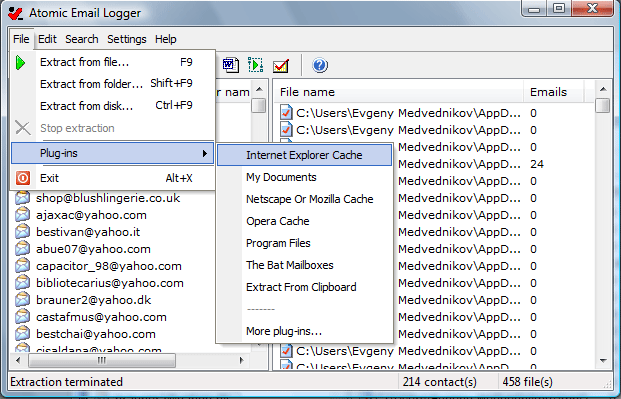The width and height of the screenshot is (621, 399).
Task: Choose Extract from folder... menu entry
Action: click(113, 84)
